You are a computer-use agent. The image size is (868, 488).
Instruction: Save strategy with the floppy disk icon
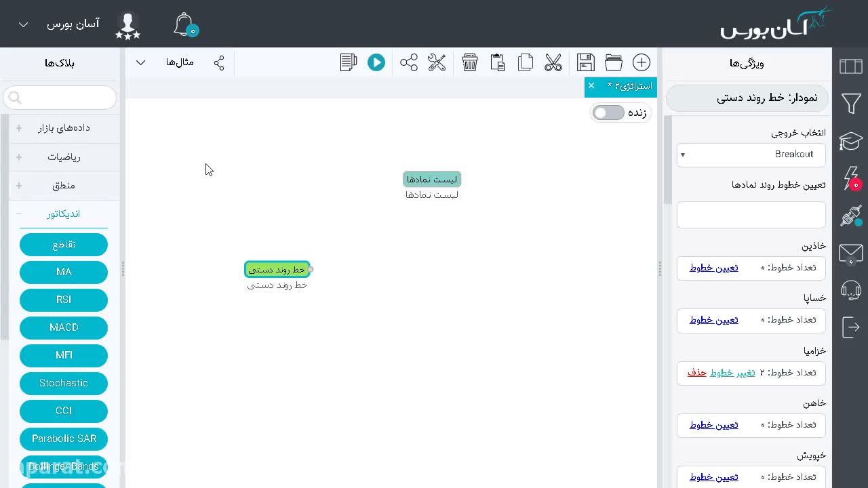click(x=586, y=62)
